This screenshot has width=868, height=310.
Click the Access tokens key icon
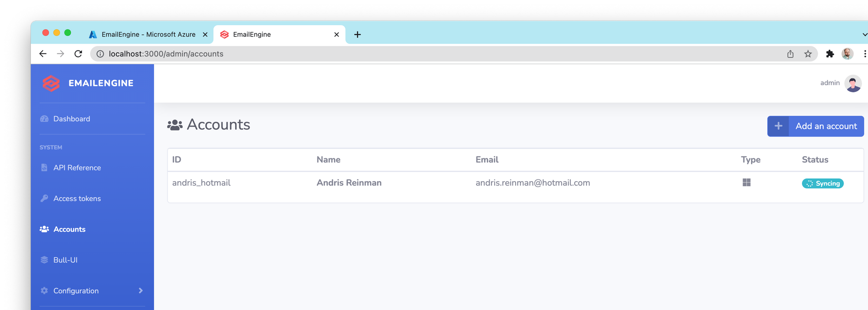pyautogui.click(x=44, y=198)
